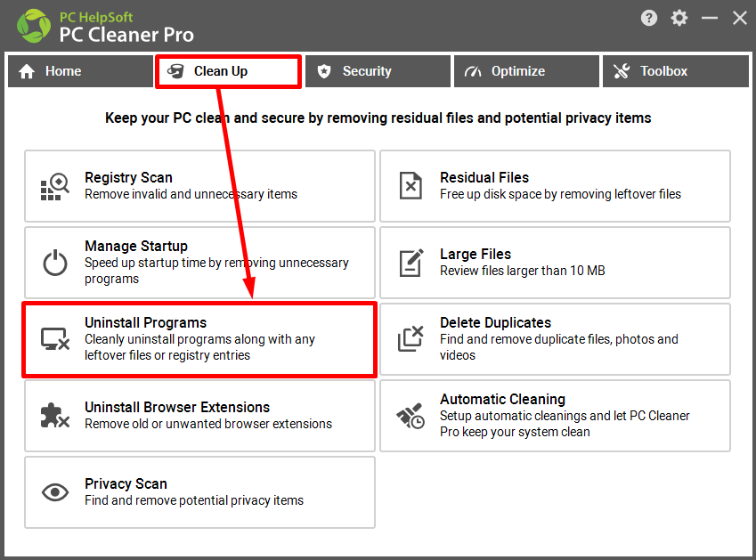The height and width of the screenshot is (560, 756).
Task: Click the Residual Files document icon
Action: tap(411, 186)
